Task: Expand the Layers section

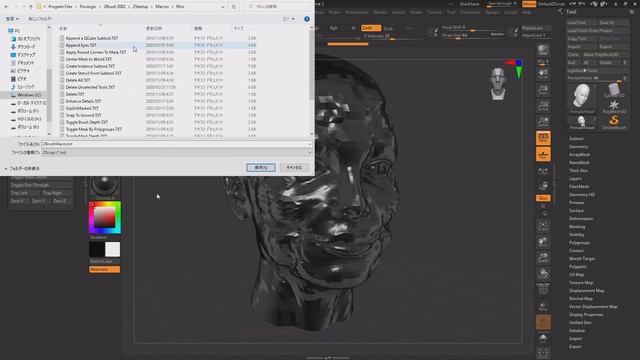Action: (x=575, y=179)
